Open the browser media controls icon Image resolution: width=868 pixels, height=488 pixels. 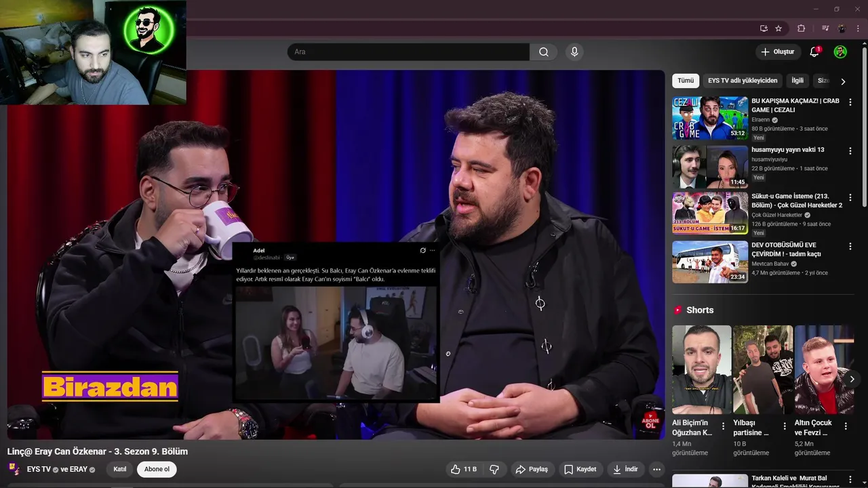[825, 28]
